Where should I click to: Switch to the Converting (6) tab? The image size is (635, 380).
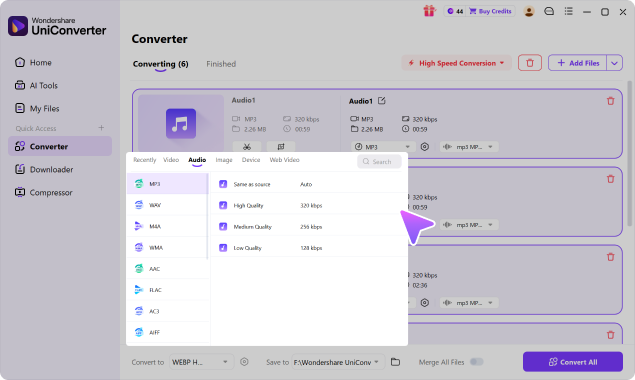(x=160, y=64)
